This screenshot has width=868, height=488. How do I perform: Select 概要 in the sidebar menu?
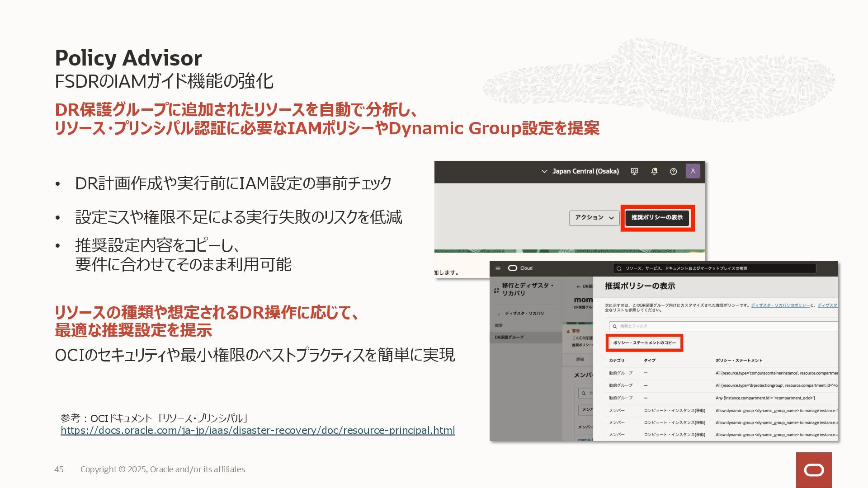point(499,325)
